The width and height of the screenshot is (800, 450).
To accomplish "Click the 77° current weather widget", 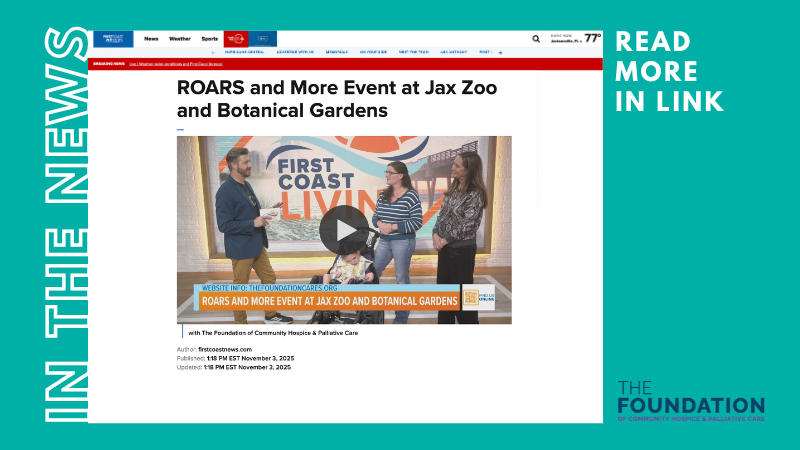I will 576,38.
